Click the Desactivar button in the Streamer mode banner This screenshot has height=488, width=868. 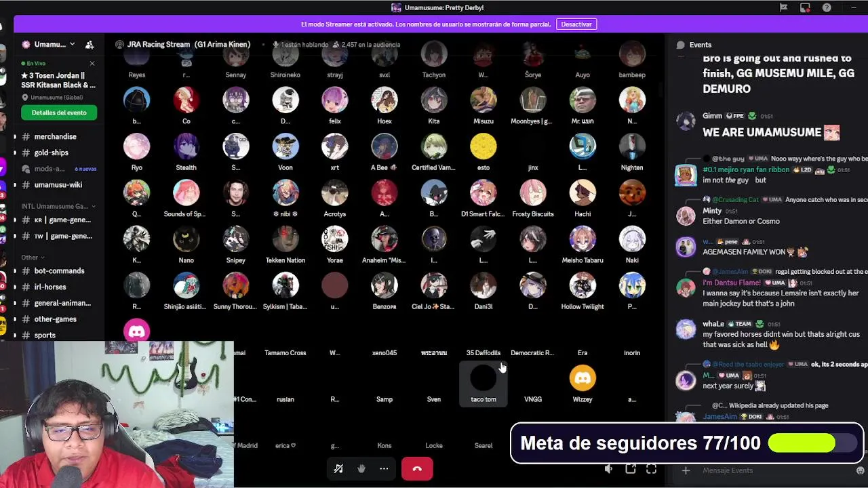pos(576,24)
